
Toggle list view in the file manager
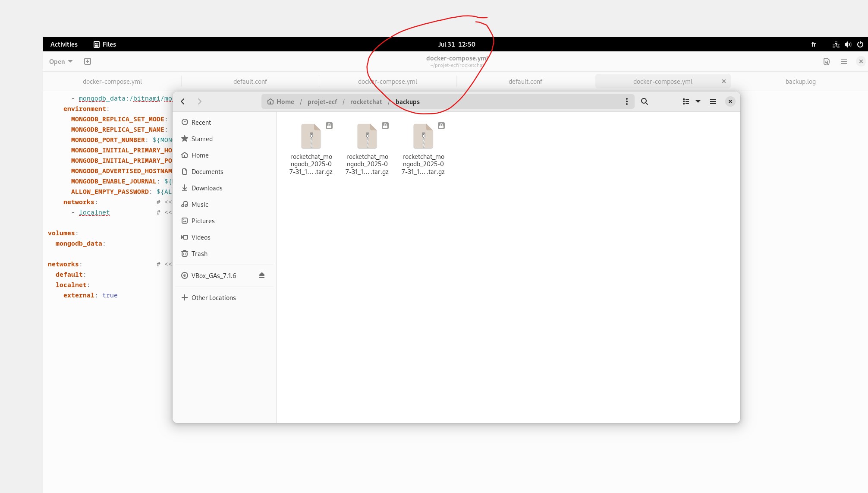686,101
